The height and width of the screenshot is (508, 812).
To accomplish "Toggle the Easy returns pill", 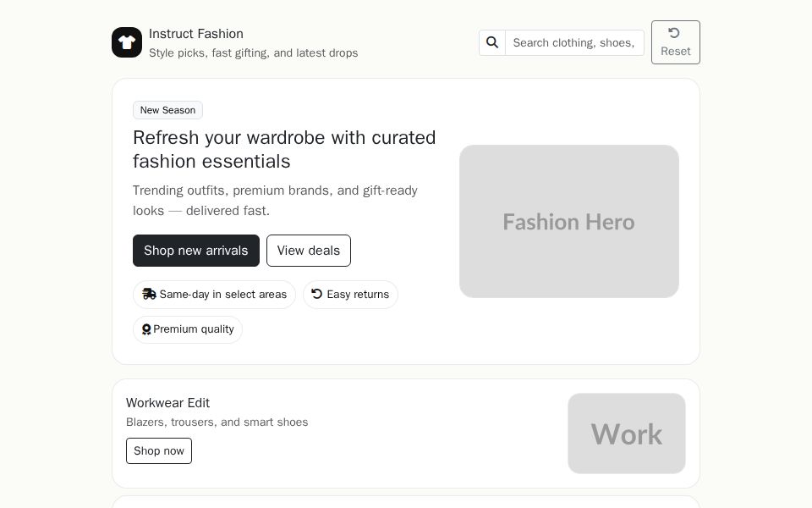I will (x=350, y=295).
